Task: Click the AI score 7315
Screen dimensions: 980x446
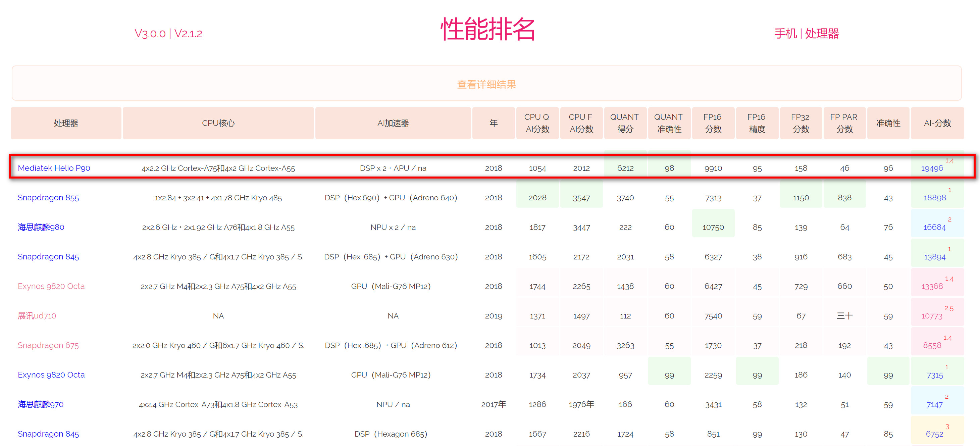Action: 934,375
